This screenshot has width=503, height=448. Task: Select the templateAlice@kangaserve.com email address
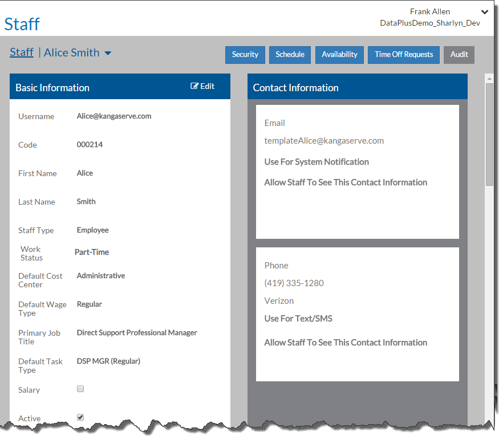pyautogui.click(x=324, y=141)
